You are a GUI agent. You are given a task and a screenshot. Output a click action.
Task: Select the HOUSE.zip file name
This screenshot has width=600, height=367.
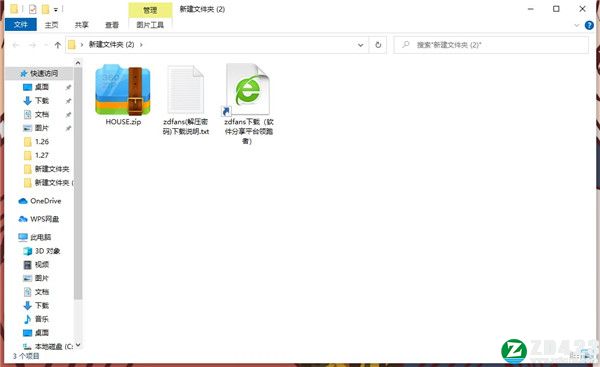[x=123, y=122]
